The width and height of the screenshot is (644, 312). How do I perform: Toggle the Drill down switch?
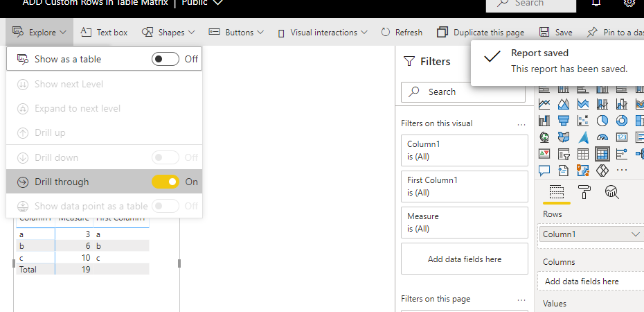coord(165,157)
